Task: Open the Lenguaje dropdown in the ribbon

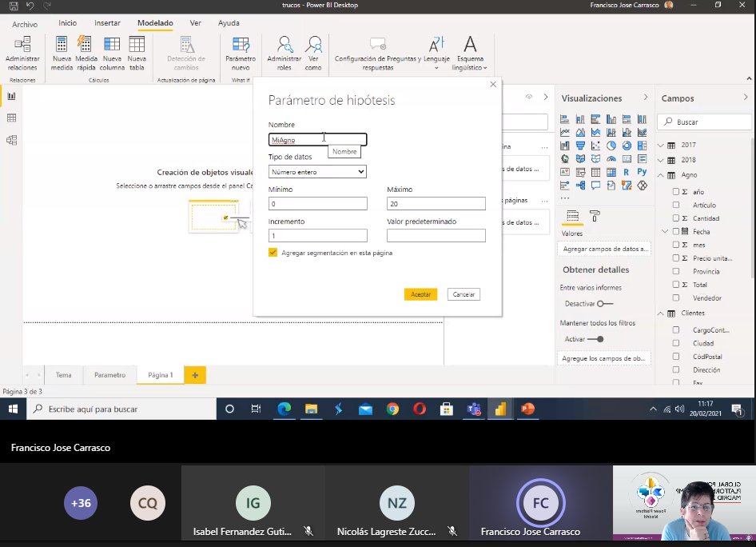Action: point(437,54)
